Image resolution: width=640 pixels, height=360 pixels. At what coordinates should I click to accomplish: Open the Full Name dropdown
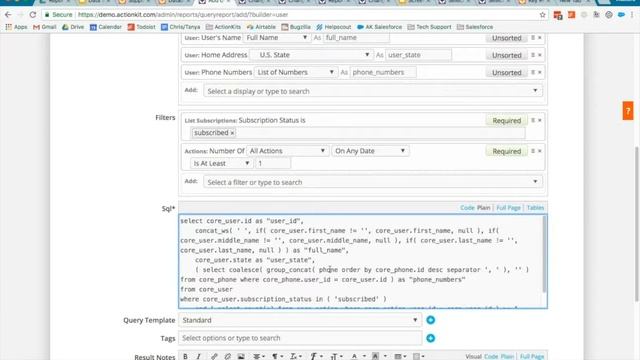point(277,38)
